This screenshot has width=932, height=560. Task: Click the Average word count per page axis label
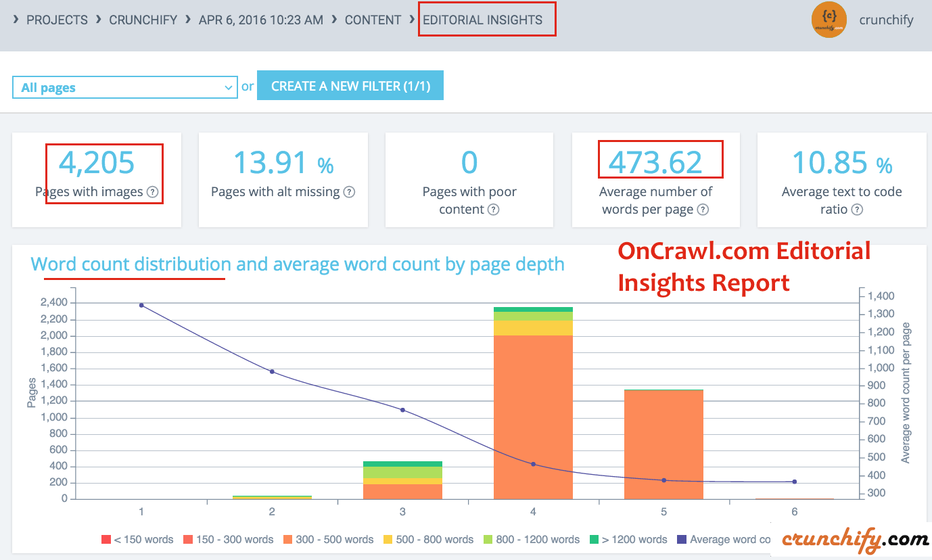(906, 393)
